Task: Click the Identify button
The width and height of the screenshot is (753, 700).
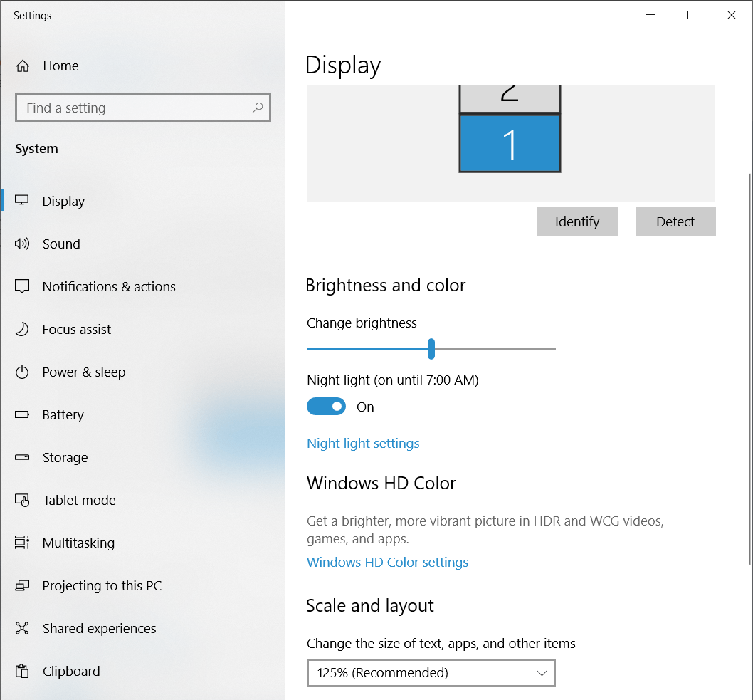Action: pos(577,221)
